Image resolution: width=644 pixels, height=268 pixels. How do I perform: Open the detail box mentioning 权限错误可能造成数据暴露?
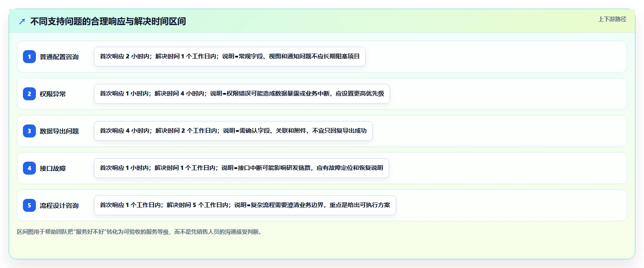[242, 94]
